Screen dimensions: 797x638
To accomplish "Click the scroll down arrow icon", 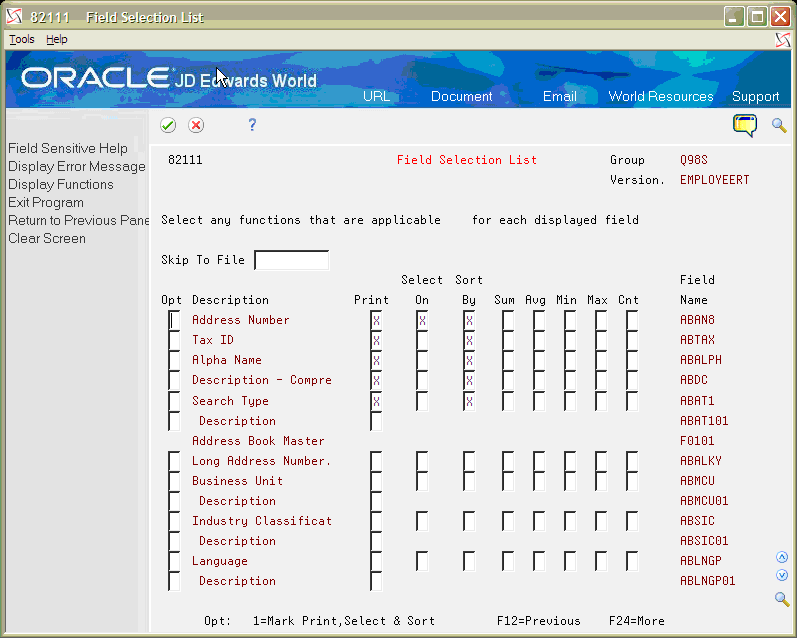I will pyautogui.click(x=782, y=575).
